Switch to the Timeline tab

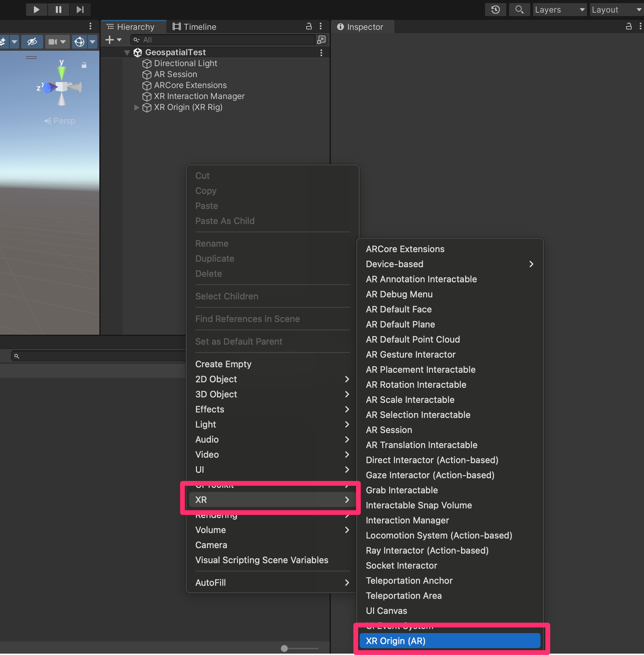194,27
